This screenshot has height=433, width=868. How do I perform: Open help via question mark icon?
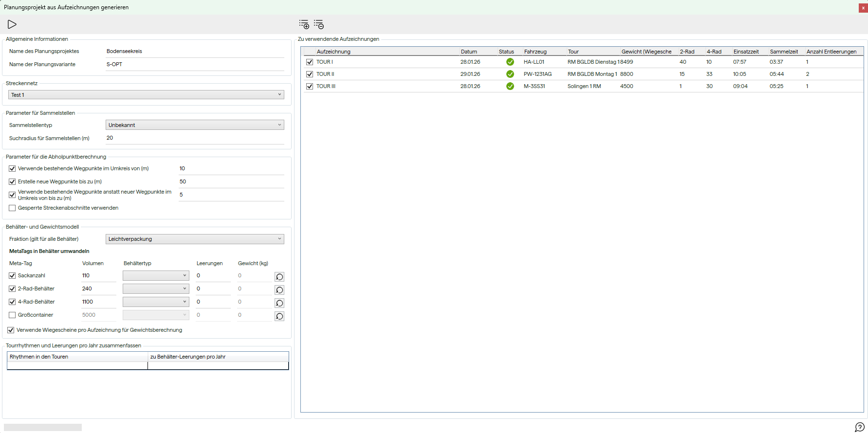(860, 427)
